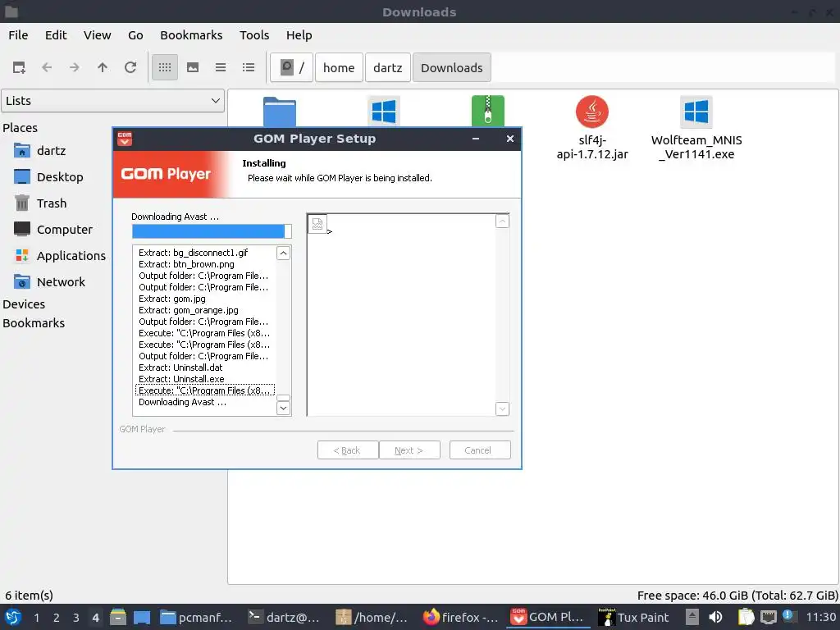Navigate to dartz path segment
This screenshot has height=630, width=840.
pyautogui.click(x=387, y=67)
